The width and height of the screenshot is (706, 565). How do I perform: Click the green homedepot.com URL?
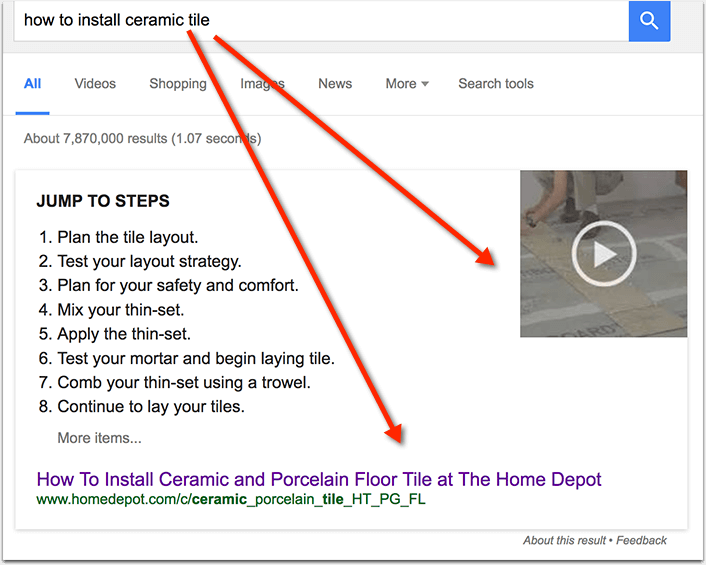(231, 499)
